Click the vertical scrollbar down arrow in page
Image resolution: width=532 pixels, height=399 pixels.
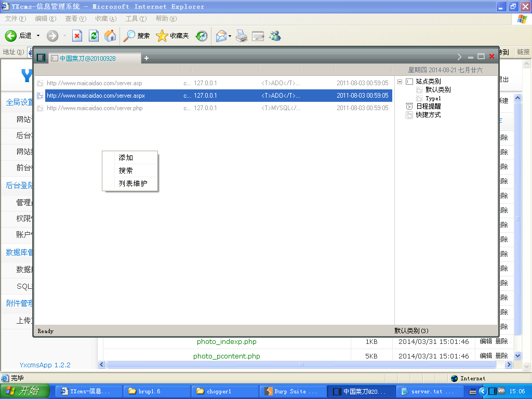[x=518, y=356]
